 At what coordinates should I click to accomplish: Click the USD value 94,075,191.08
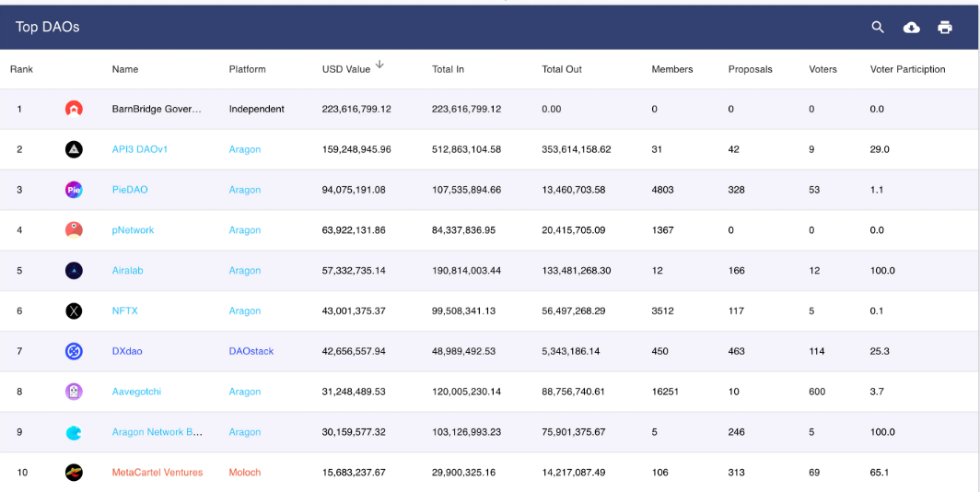354,190
